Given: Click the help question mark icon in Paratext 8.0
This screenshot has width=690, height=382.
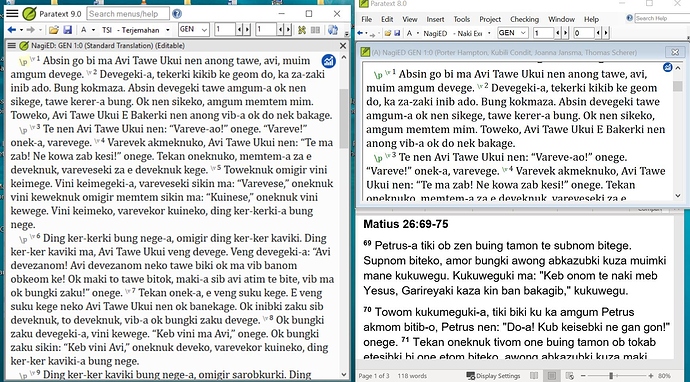Looking at the screenshot, I should (x=630, y=18).
